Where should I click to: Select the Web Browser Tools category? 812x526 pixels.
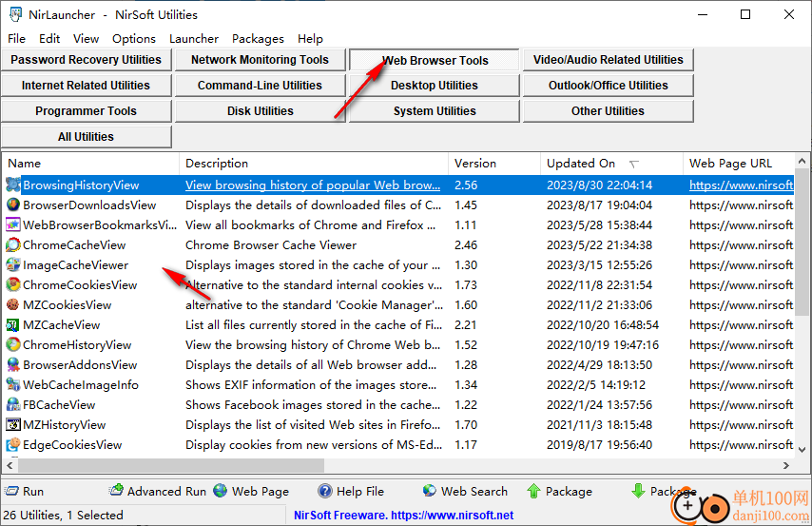click(434, 60)
